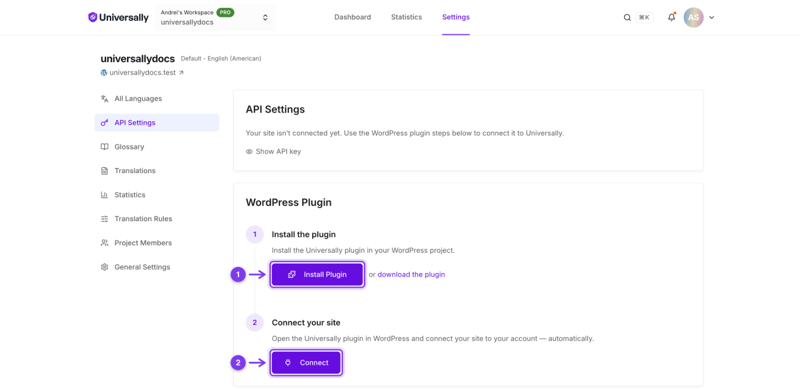Click the Project Members people icon
800x389 pixels.
pos(105,242)
